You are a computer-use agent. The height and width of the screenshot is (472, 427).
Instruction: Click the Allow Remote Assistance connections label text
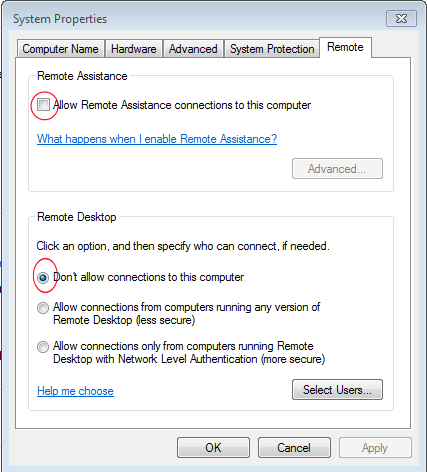[182, 105]
